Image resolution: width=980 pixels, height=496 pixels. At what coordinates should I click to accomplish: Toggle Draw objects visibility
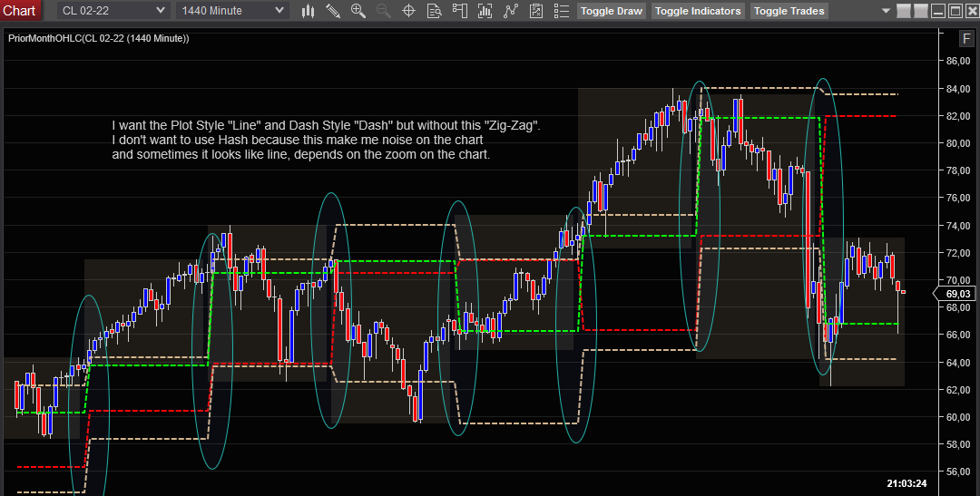tap(612, 11)
